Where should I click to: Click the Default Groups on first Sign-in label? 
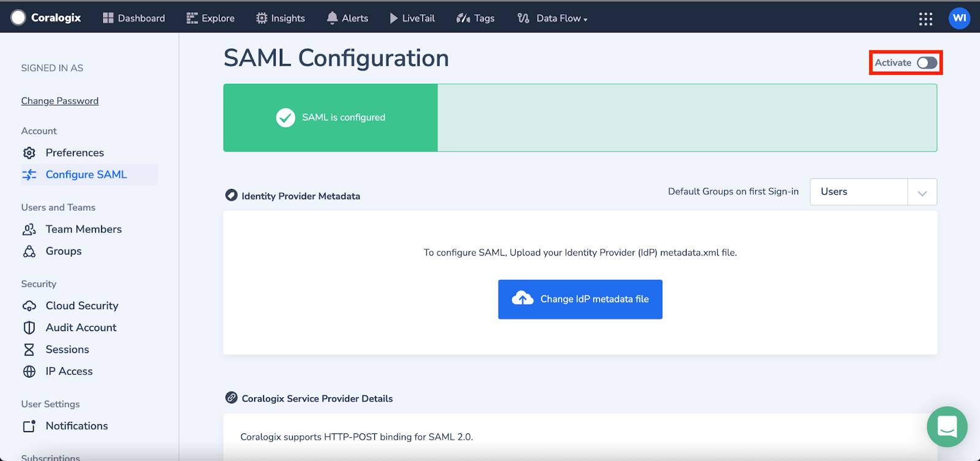tap(733, 191)
